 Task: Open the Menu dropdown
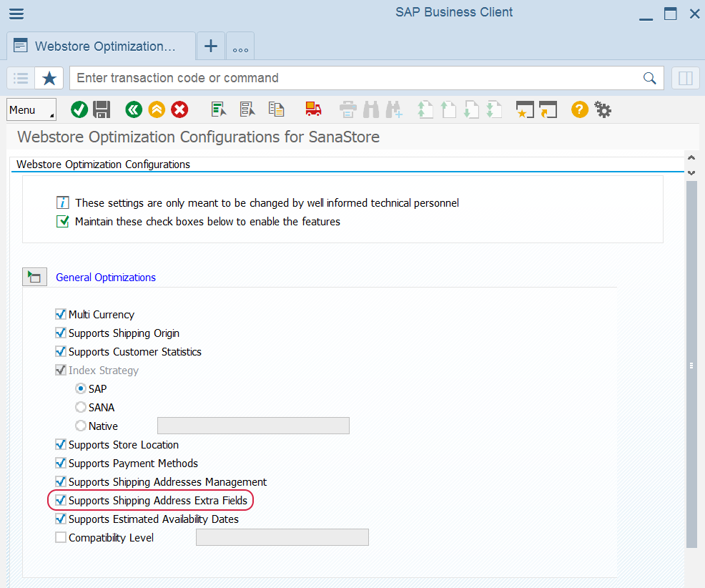coord(31,109)
